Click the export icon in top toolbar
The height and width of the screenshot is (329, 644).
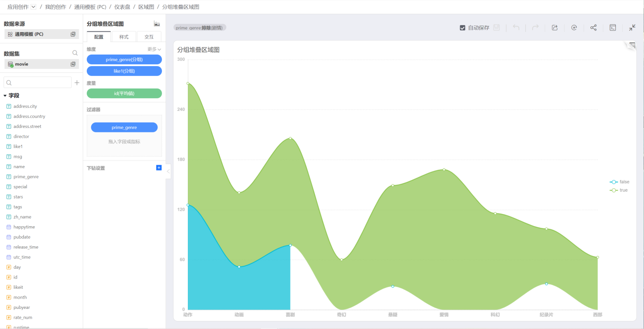pos(555,28)
